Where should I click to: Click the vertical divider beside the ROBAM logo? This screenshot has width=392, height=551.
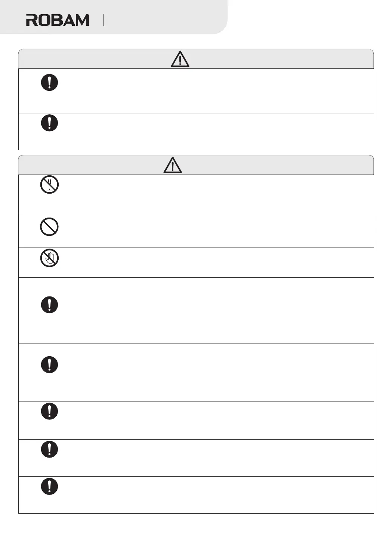(x=104, y=20)
